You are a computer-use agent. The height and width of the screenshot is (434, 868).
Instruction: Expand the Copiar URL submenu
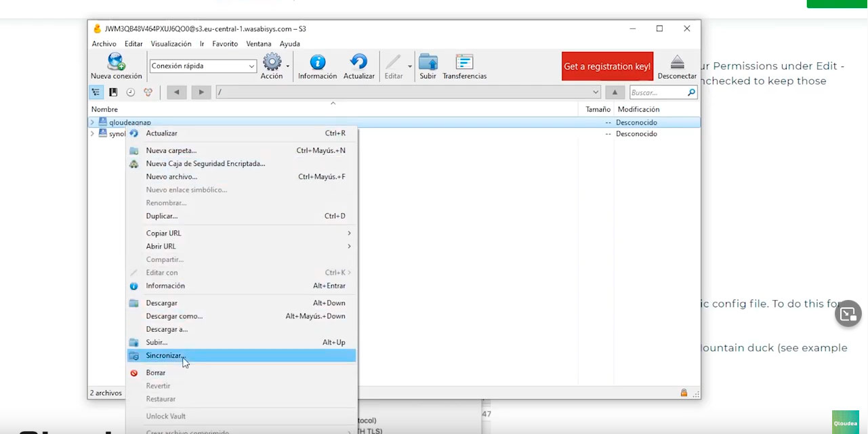tap(241, 233)
